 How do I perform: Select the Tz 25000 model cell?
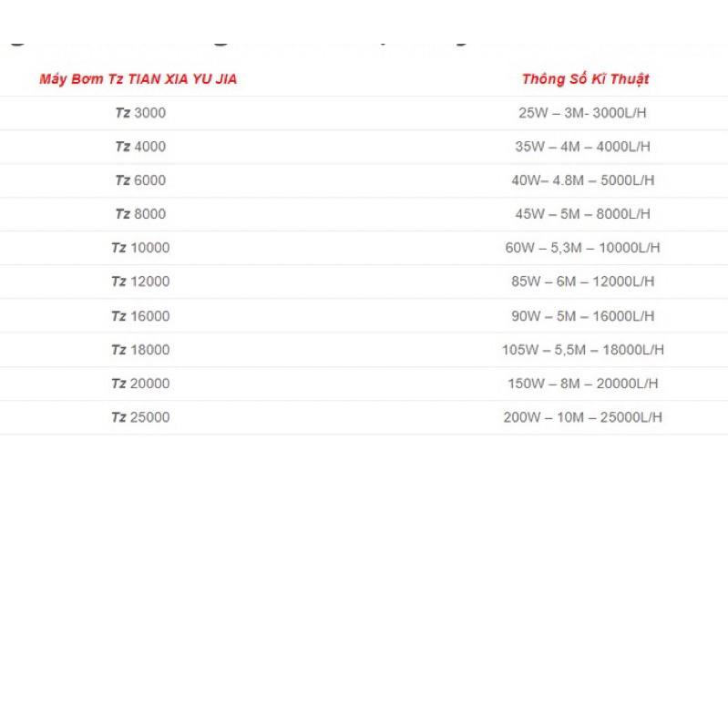[140, 417]
